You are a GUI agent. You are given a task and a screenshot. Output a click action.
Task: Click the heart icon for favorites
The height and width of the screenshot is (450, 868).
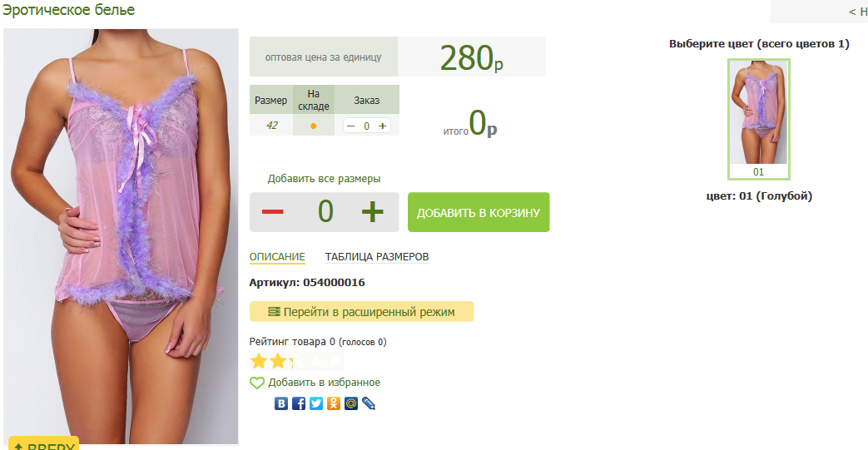click(257, 383)
